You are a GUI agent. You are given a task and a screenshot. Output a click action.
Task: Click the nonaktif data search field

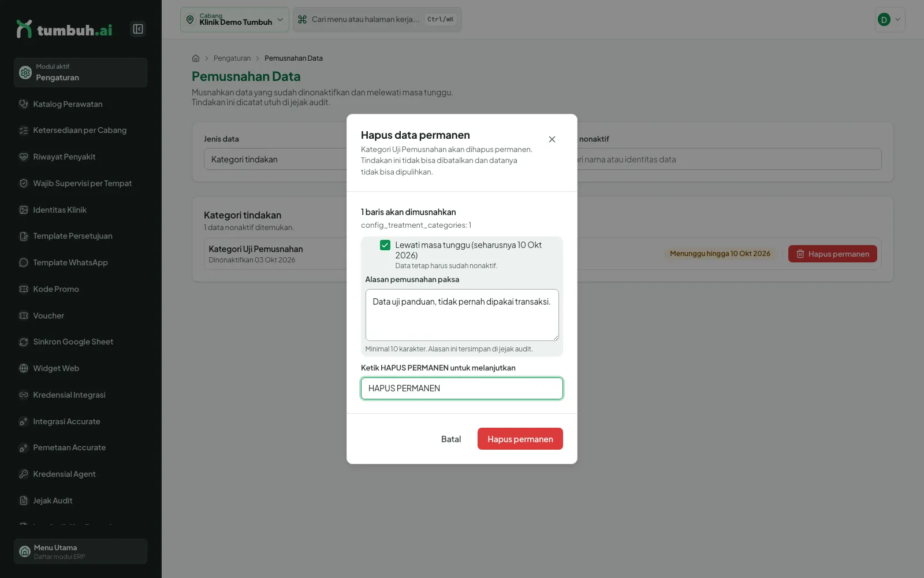click(x=729, y=159)
